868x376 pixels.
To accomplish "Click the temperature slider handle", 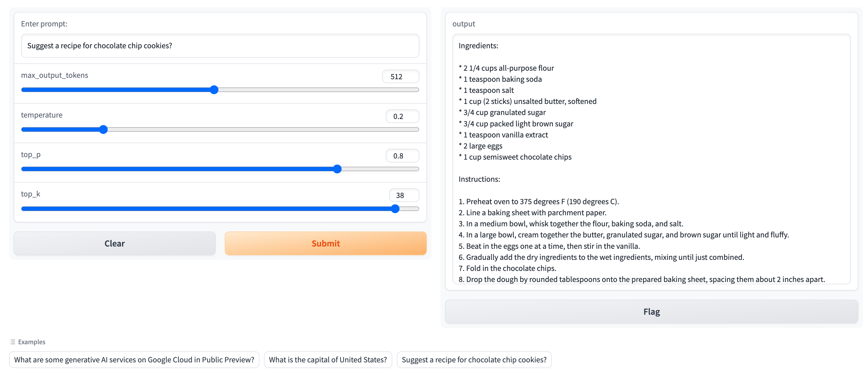I will coord(103,129).
